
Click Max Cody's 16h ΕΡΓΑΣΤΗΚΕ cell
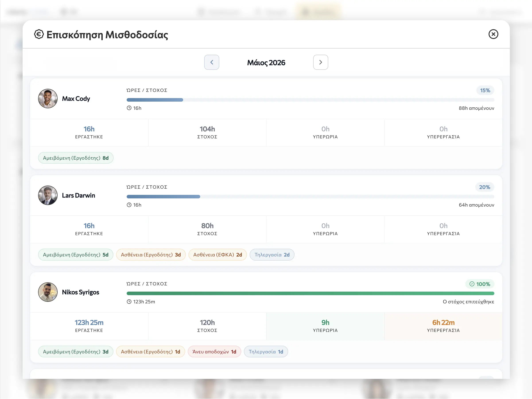89,132
